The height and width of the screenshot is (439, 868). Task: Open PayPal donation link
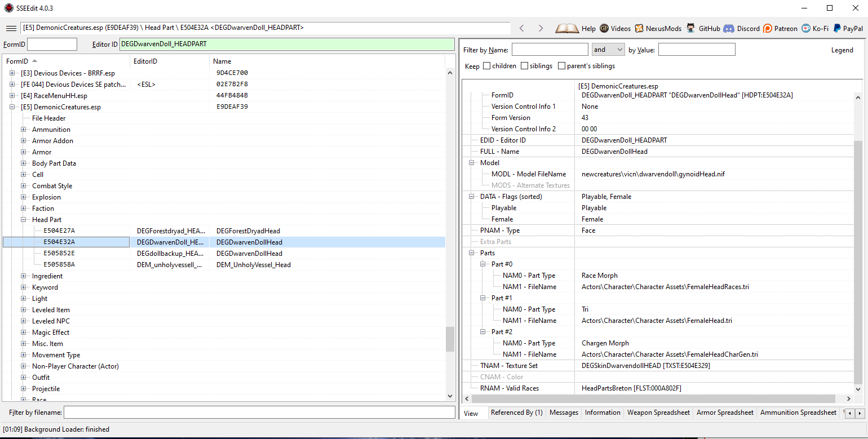pyautogui.click(x=847, y=28)
